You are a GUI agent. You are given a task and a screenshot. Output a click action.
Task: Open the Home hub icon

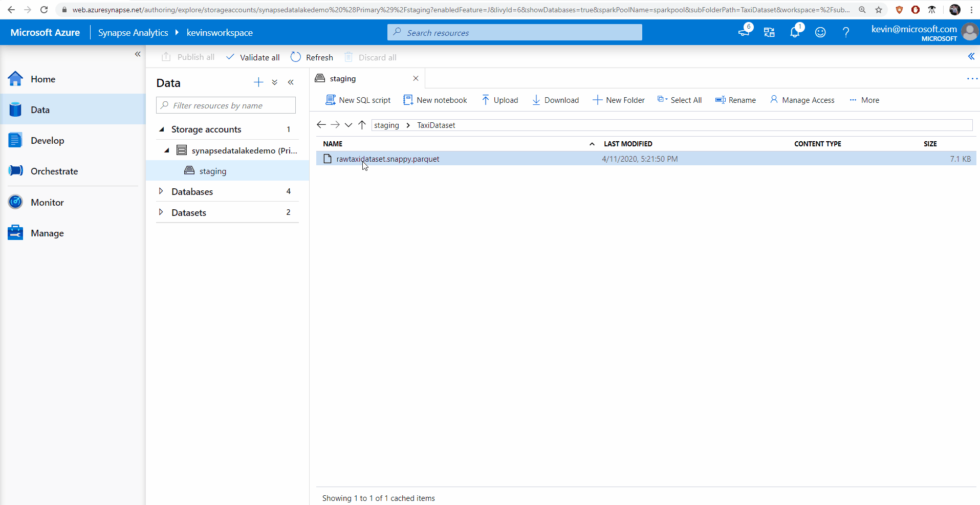pyautogui.click(x=15, y=79)
